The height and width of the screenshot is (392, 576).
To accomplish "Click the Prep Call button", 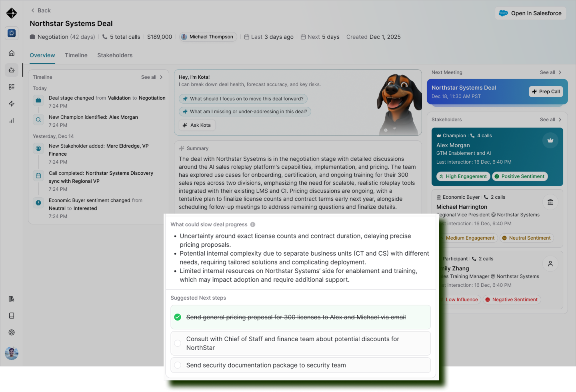I will click(x=546, y=92).
